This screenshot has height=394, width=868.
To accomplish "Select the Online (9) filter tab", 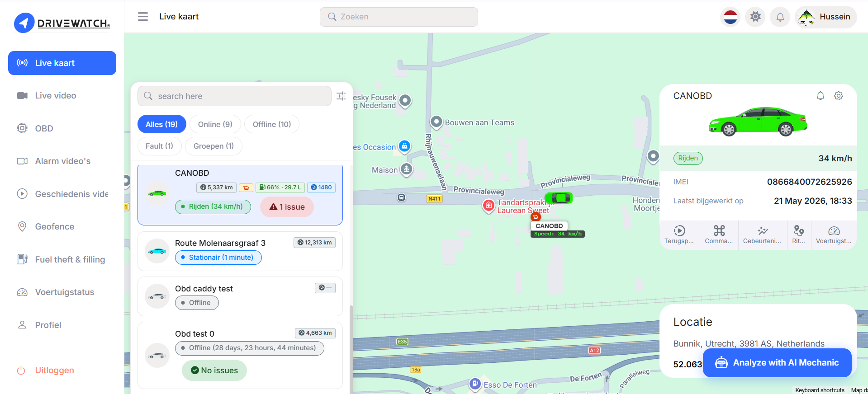I will (x=215, y=124).
